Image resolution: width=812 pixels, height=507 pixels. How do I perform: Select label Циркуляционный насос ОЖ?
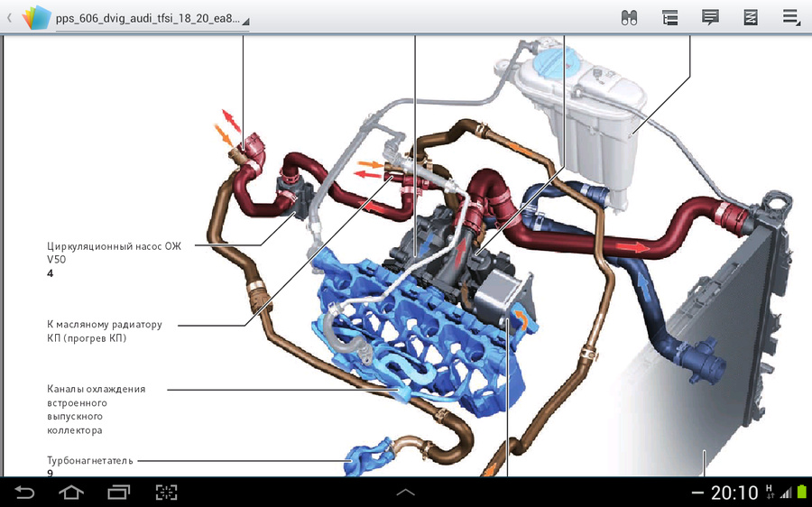click(114, 246)
